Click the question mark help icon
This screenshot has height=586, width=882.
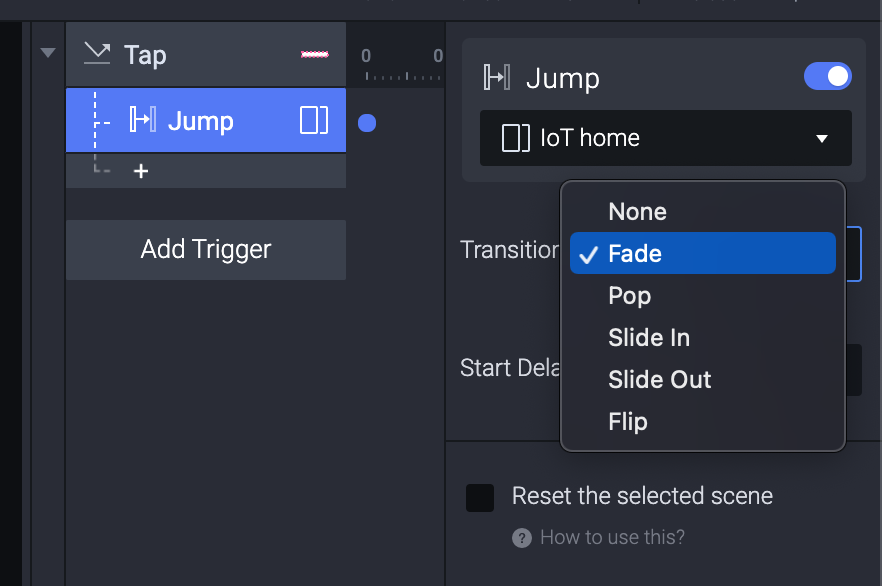click(521, 538)
